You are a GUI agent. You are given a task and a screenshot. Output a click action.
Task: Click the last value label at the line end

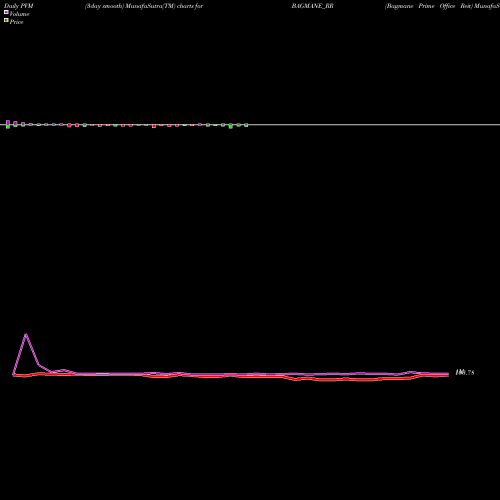tap(465, 373)
